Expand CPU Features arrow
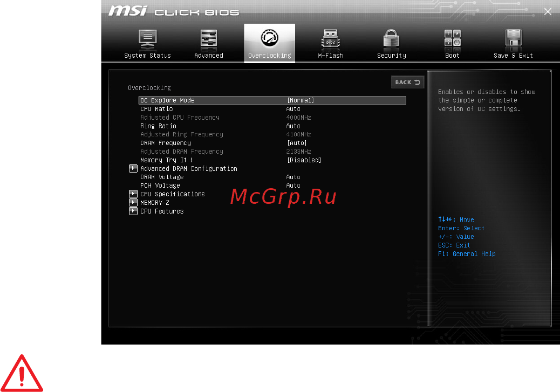The height and width of the screenshot is (392, 560). pyautogui.click(x=133, y=211)
